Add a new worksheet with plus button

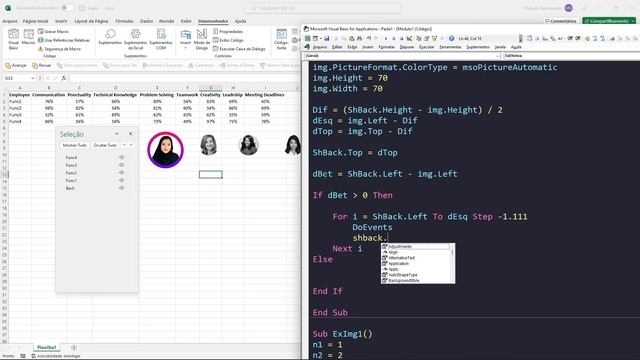click(x=74, y=348)
